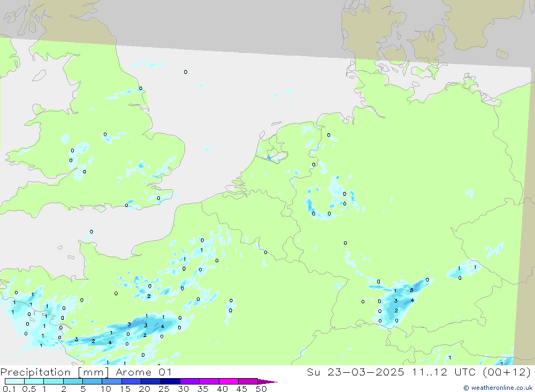Select the 25–30 mm navy legend swatch
535x392 pixels.
coord(170,381)
